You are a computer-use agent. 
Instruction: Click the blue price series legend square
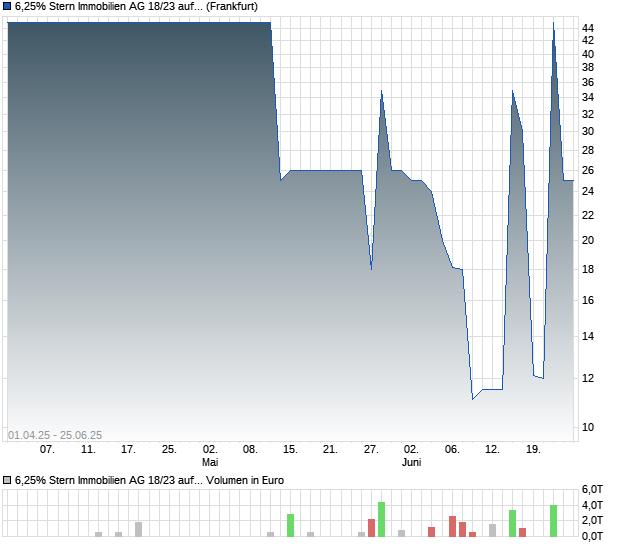7,6
